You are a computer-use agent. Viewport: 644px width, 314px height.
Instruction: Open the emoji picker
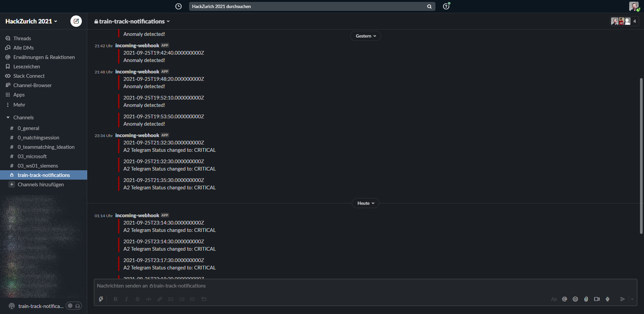click(575, 299)
